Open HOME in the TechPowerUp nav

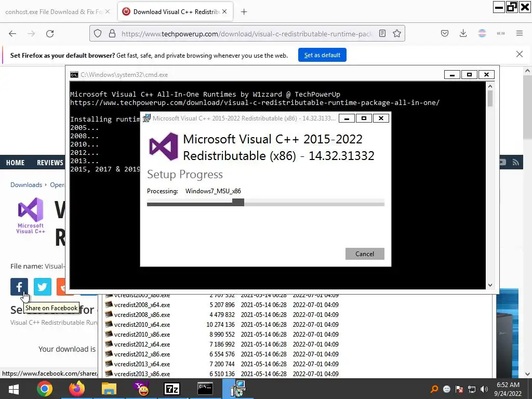point(15,163)
